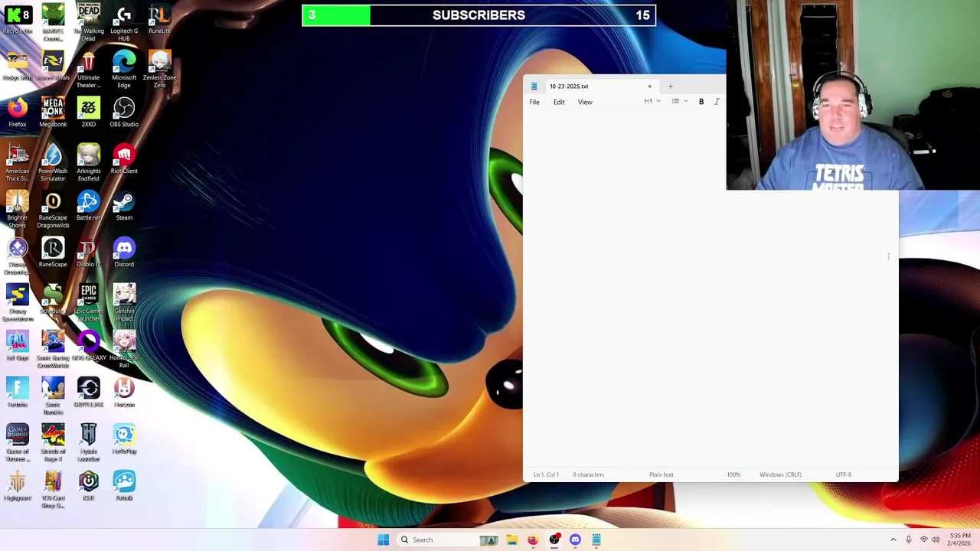Select the American Truck Simulator shortcut

(x=18, y=163)
